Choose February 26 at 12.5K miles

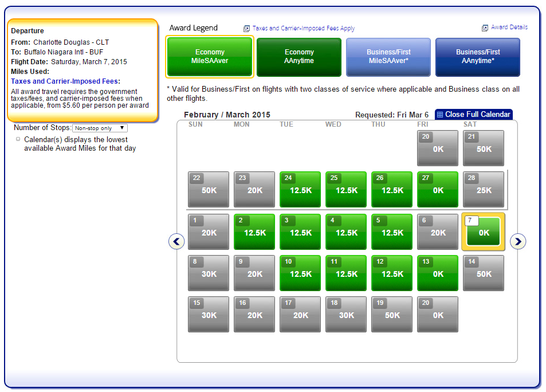(392, 189)
